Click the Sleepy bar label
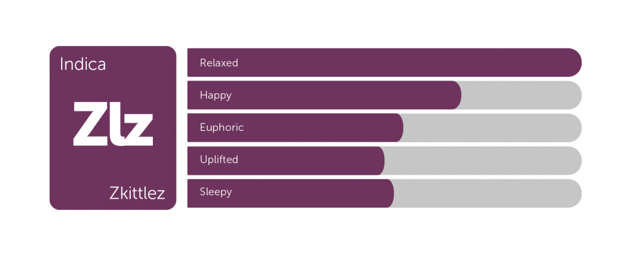 [x=216, y=192]
